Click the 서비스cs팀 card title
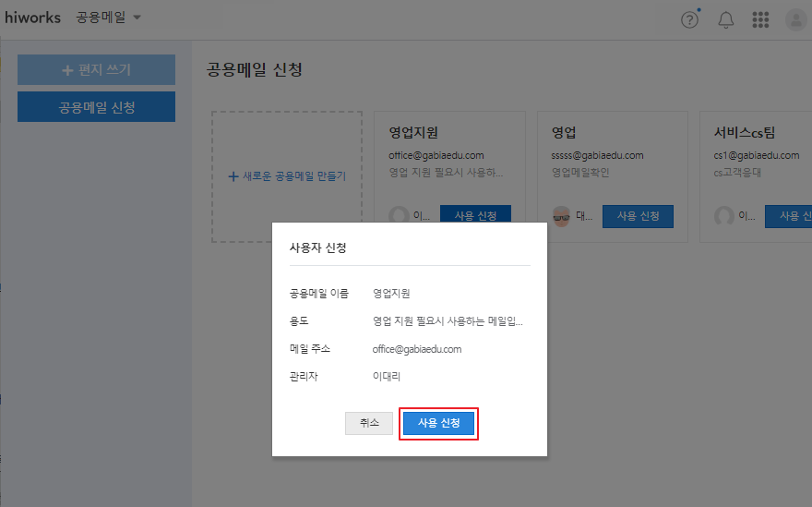The height and width of the screenshot is (507, 812). click(744, 133)
